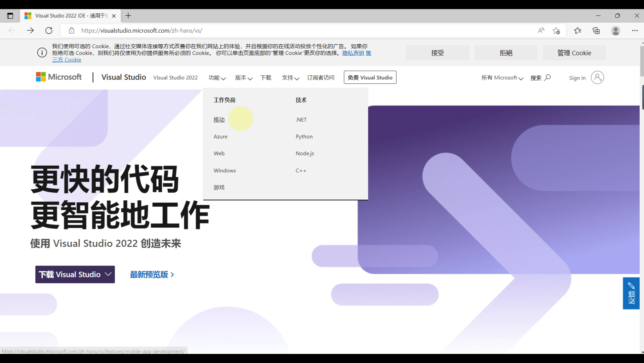Image resolution: width=644 pixels, height=363 pixels.
Task: Close the Visual Studio 2022 IDE tab
Action: coord(114,16)
